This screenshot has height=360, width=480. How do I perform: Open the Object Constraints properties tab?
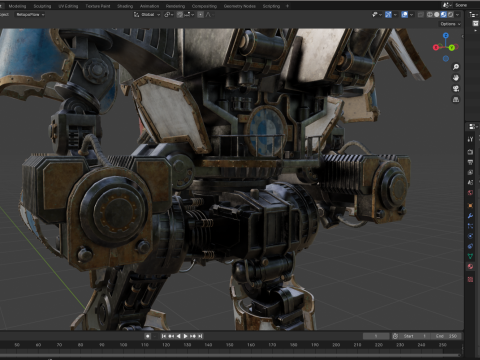[470, 246]
